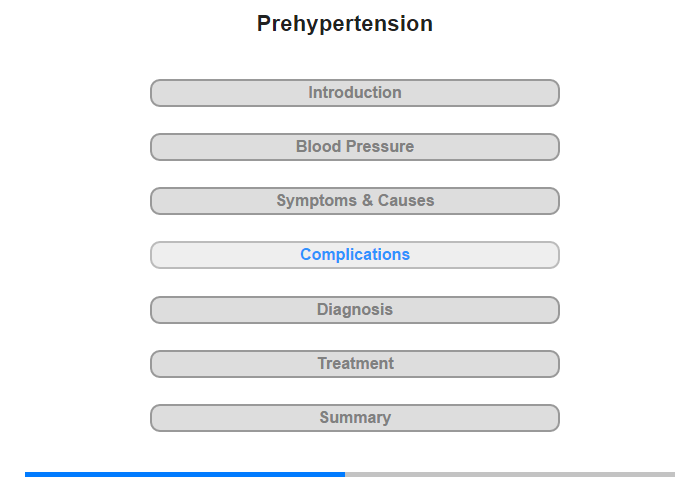Open the highlighted Complications section
Viewport: 700px width, 480px height.
point(355,255)
